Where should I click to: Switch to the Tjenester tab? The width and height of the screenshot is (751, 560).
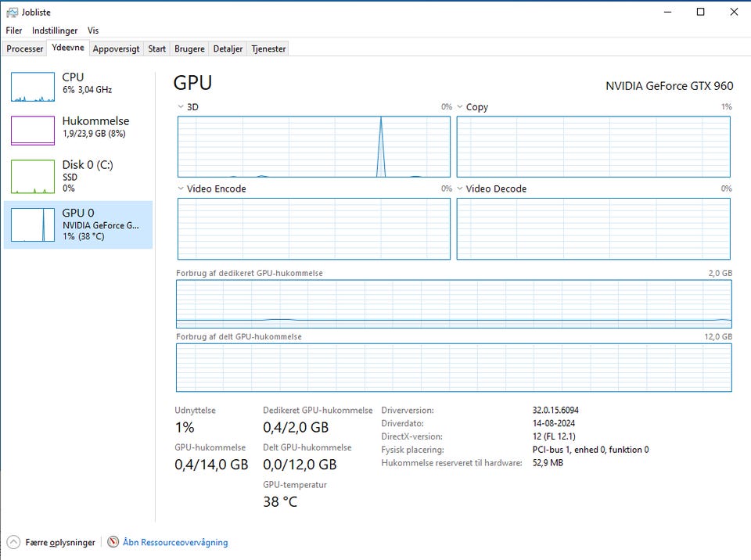coord(268,48)
